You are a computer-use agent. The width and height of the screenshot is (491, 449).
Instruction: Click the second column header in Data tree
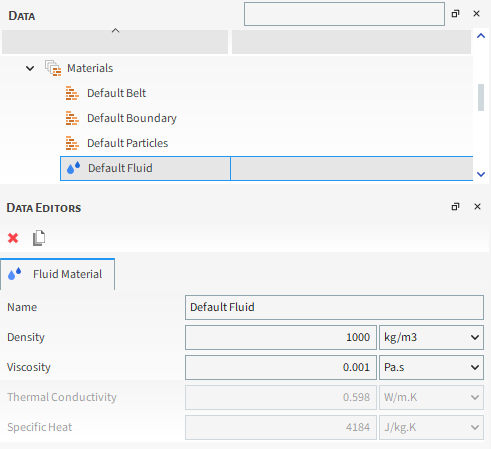tap(351, 42)
